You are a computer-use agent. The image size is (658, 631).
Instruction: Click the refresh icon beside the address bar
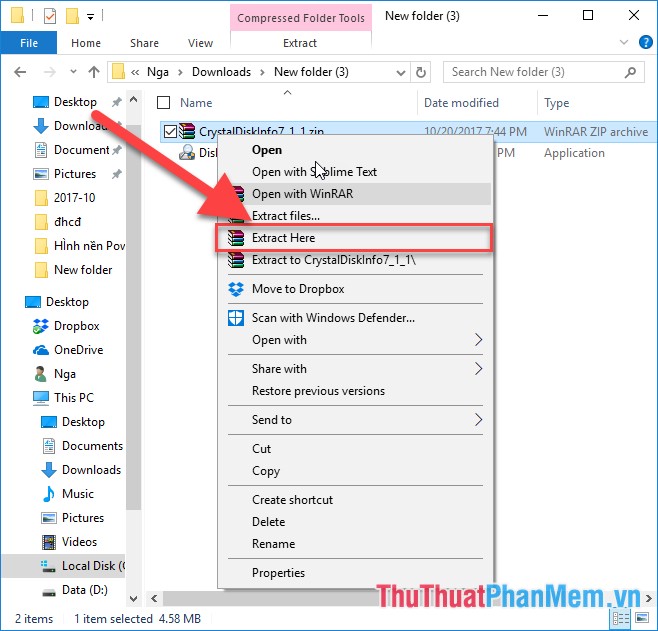pos(421,72)
